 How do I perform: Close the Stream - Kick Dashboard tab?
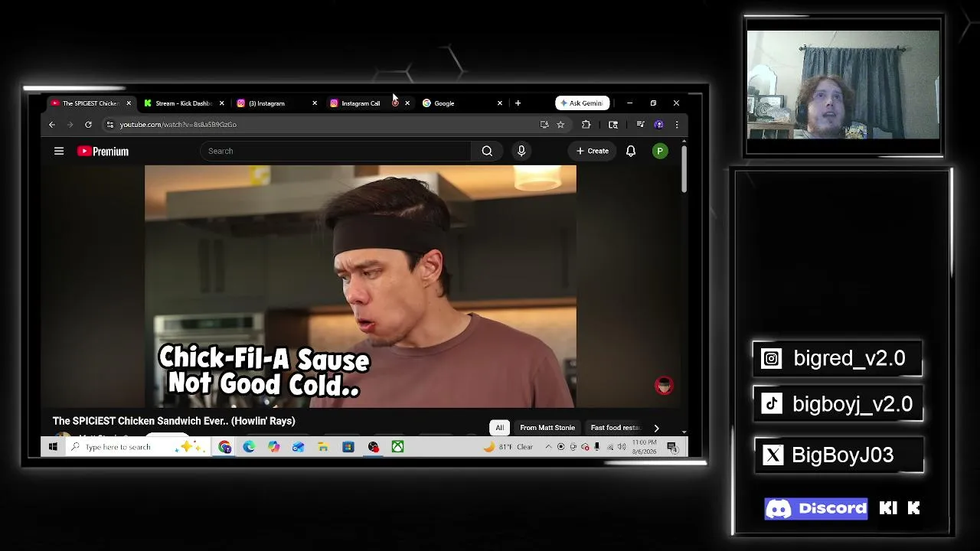click(222, 103)
